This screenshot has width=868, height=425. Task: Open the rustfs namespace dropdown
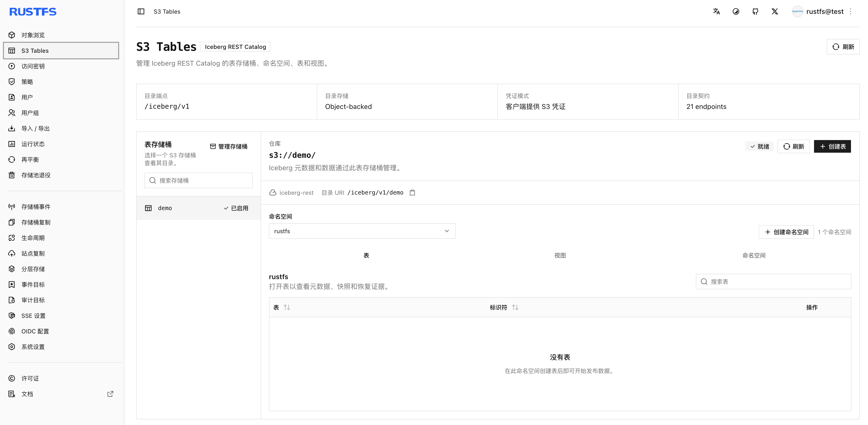[x=362, y=231]
